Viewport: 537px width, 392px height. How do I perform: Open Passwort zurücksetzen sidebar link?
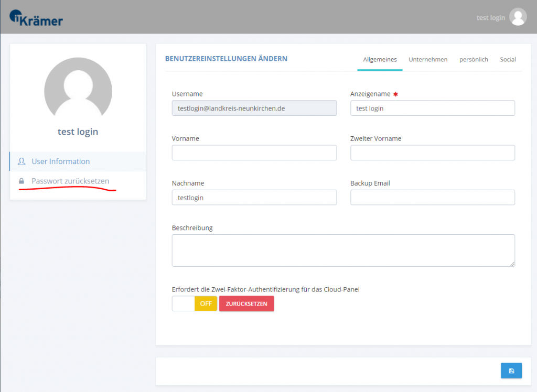pos(70,181)
